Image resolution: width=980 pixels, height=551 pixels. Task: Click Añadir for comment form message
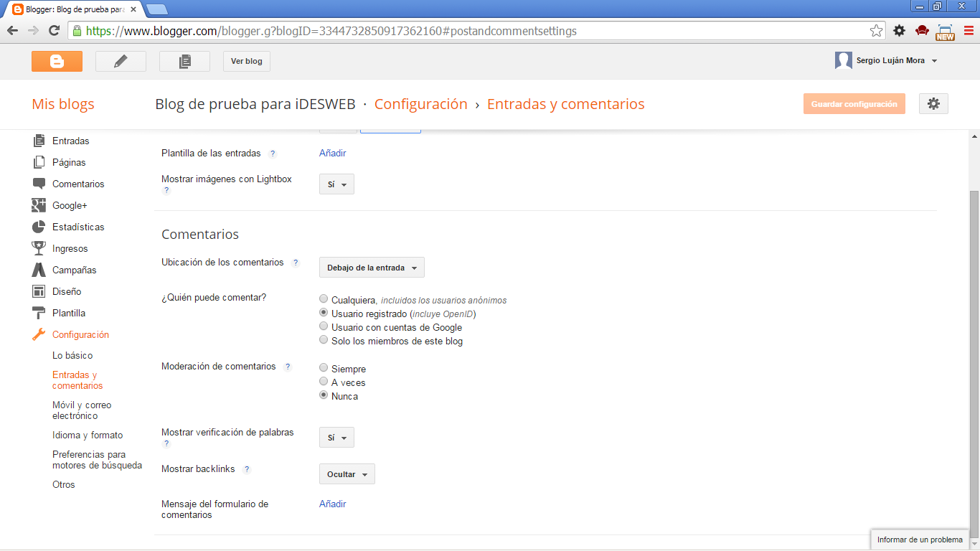[333, 504]
